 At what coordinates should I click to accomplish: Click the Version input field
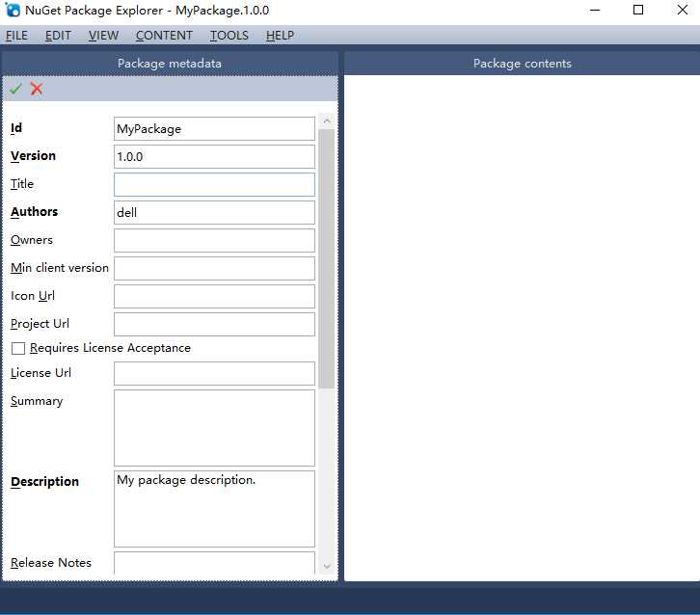pos(214,157)
